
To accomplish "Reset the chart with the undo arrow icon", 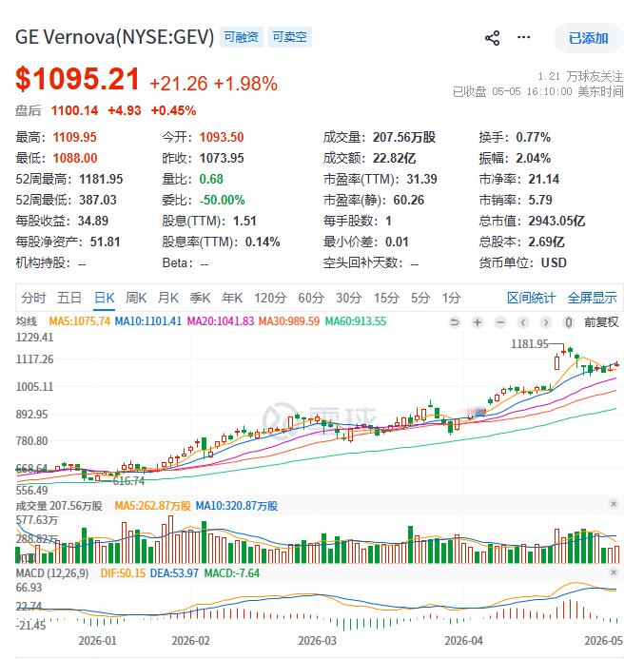I will pyautogui.click(x=455, y=322).
